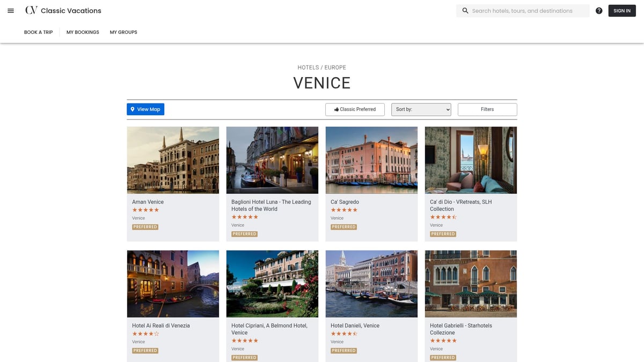Image resolution: width=644 pixels, height=362 pixels.
Task: Open MY GROUPS
Action: [x=123, y=32]
